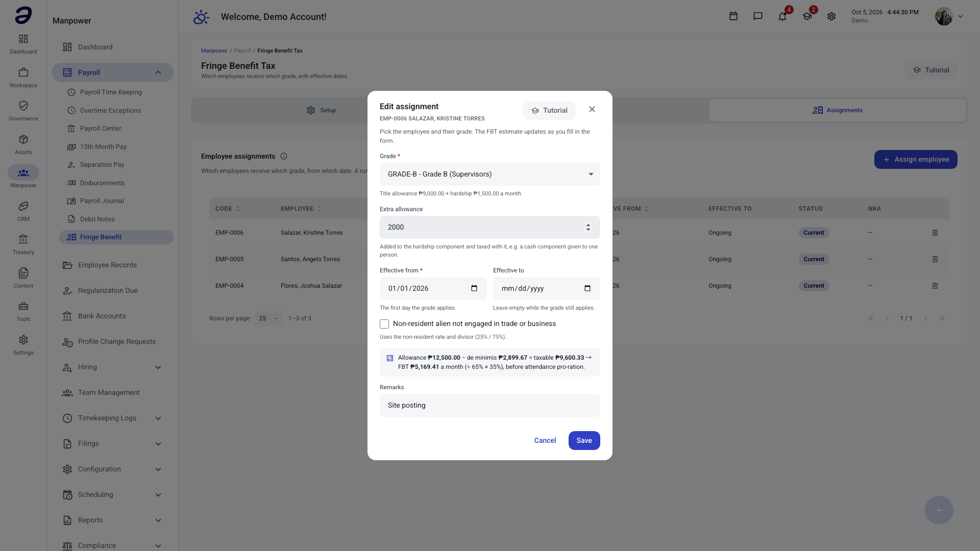Switch to the Setup tab

click(321, 110)
